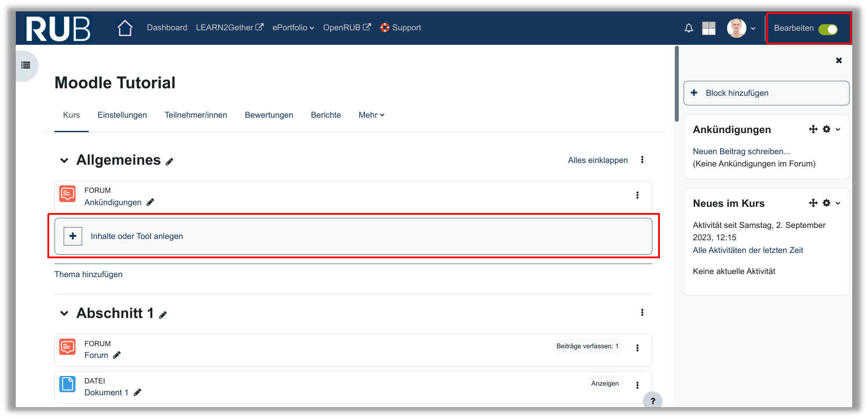Click the move icon on the Ankündigungen block
The width and height of the screenshot is (868, 419).
[x=813, y=129]
